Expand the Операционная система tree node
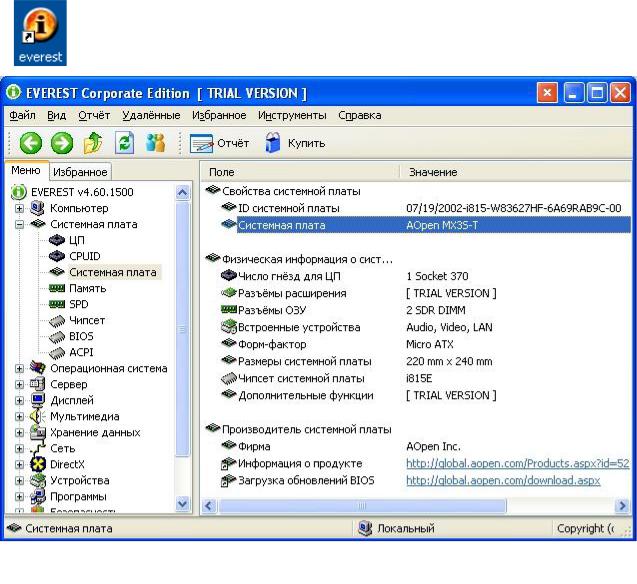The width and height of the screenshot is (637, 584). click(x=19, y=368)
